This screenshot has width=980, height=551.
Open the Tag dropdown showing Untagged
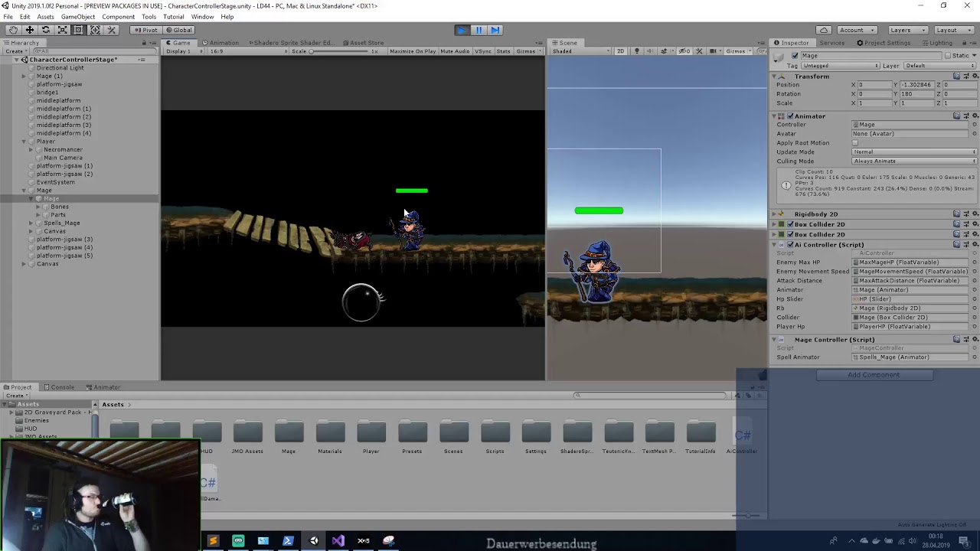[840, 66]
